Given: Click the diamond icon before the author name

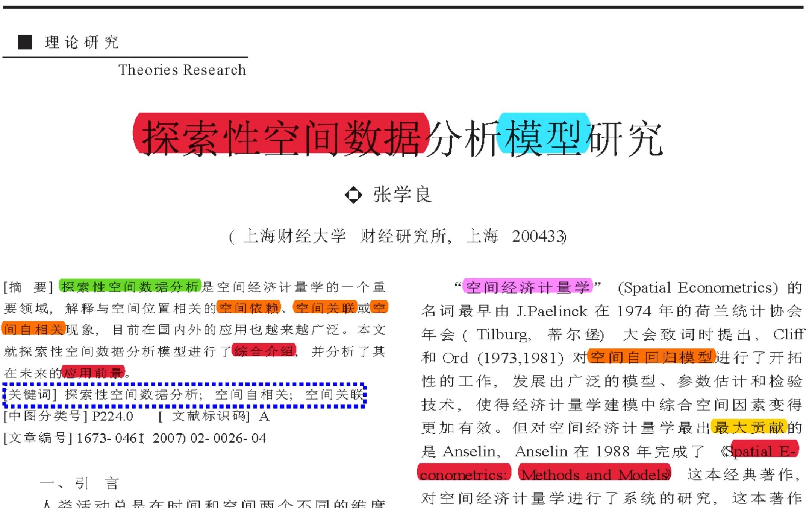Looking at the screenshot, I should (353, 195).
